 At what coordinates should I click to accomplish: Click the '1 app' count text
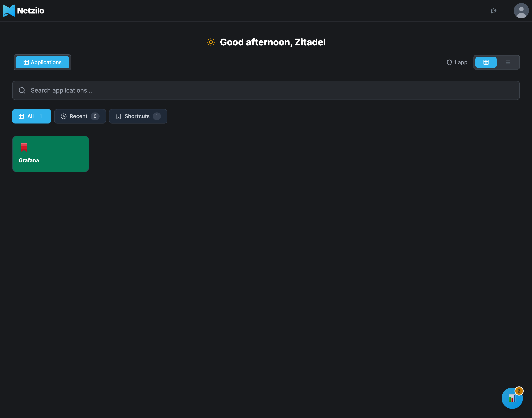(461, 62)
